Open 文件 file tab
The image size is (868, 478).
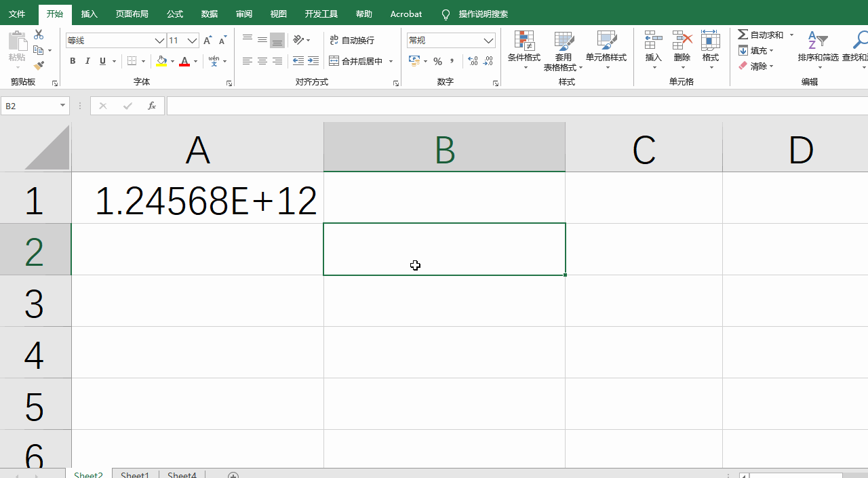point(17,14)
